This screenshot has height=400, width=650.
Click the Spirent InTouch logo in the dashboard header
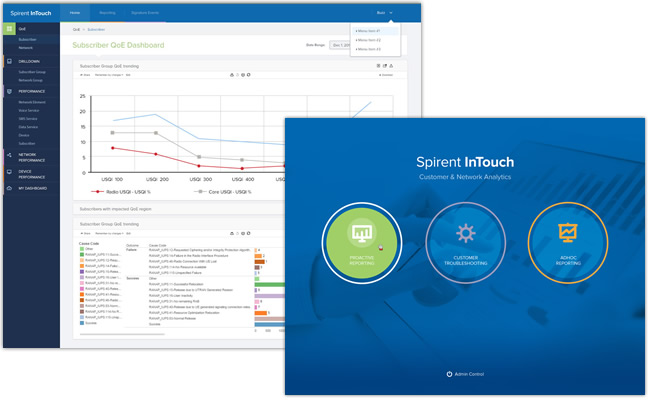point(31,13)
